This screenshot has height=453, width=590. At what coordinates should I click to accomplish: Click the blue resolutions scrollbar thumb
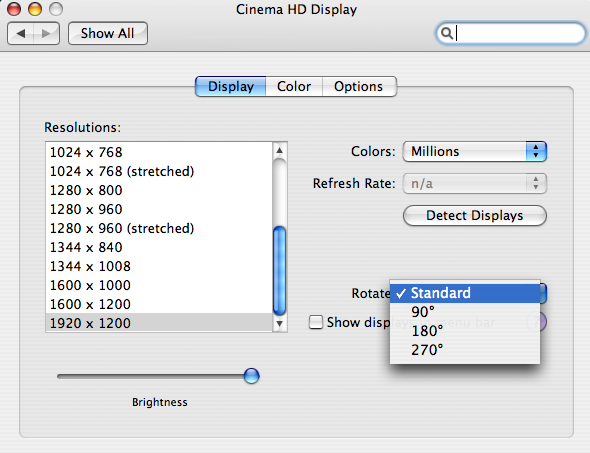279,271
